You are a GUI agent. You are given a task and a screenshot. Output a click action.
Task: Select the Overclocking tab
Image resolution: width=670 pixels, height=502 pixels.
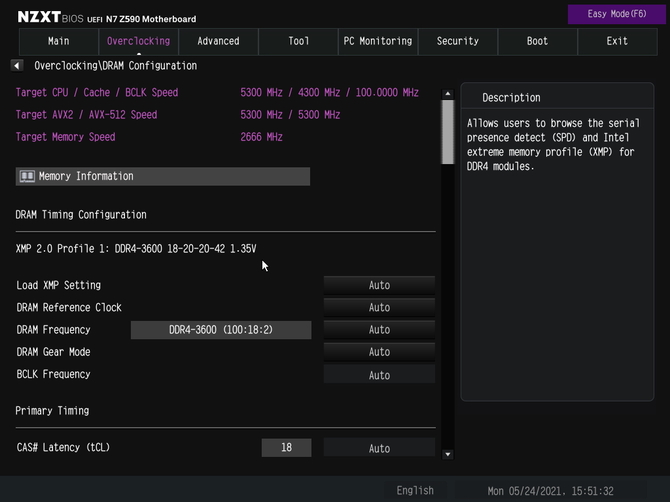pyautogui.click(x=138, y=41)
